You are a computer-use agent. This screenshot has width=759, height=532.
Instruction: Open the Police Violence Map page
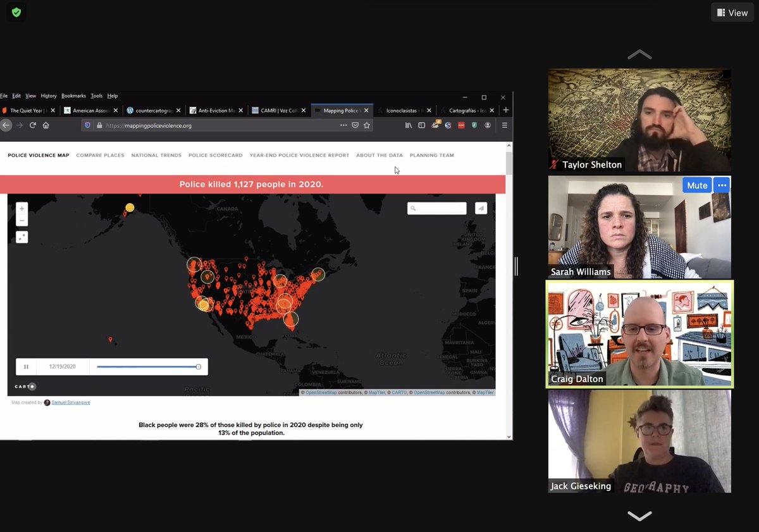[x=38, y=155]
